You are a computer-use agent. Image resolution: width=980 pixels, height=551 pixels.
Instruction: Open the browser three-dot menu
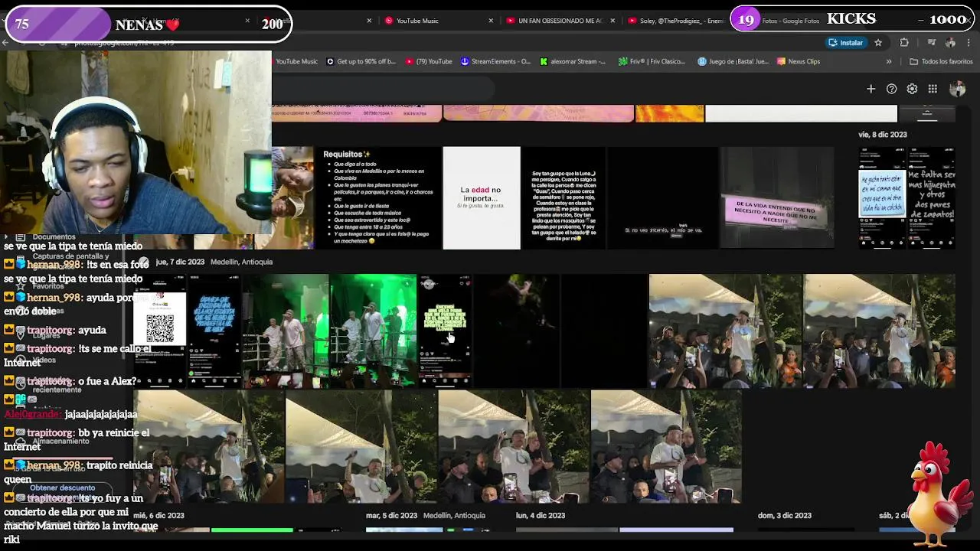click(969, 43)
